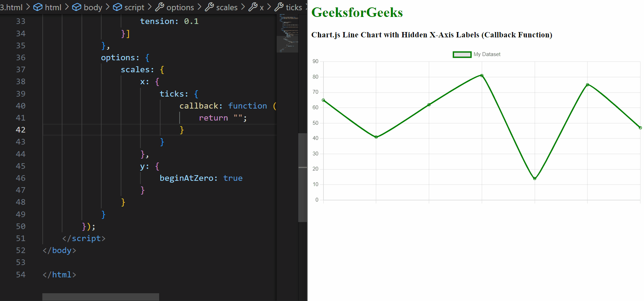Click the GeeksforGeeks heading
This screenshot has width=644, height=301.
pyautogui.click(x=357, y=12)
